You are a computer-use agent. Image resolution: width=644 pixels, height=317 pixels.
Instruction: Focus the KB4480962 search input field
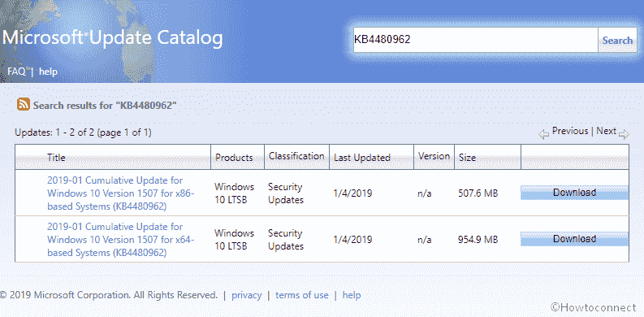(476, 40)
